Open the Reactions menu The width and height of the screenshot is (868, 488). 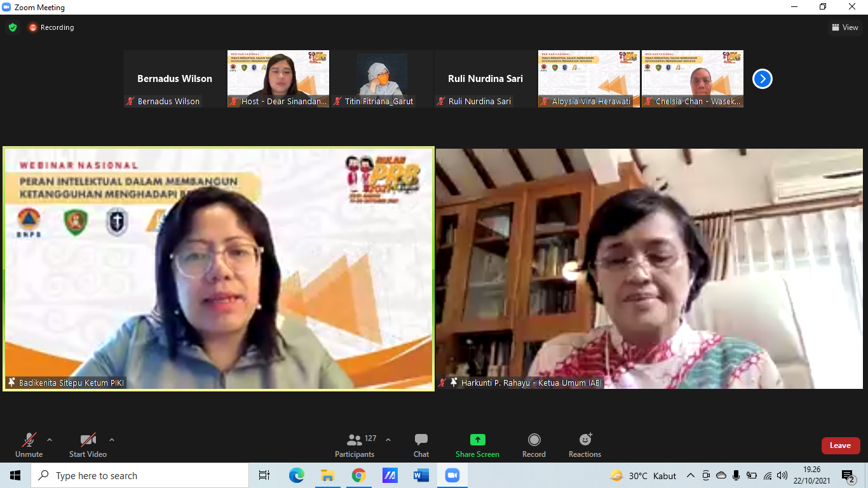click(585, 445)
